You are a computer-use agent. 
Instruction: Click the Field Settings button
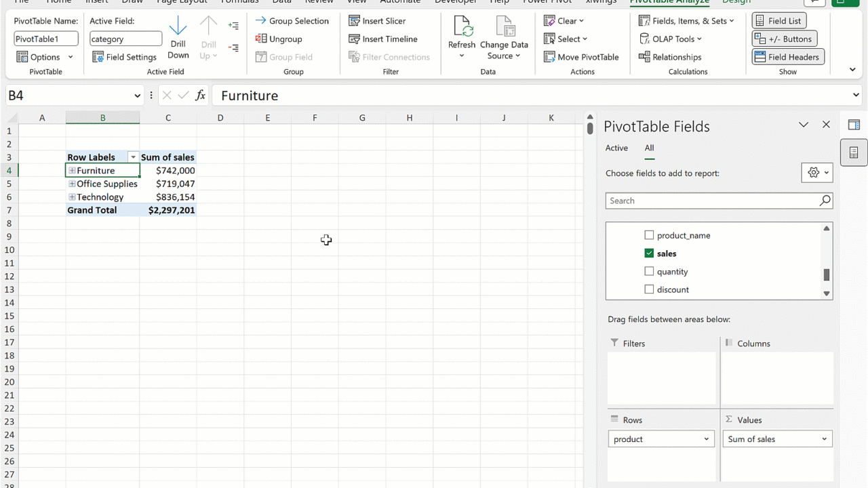tap(125, 57)
